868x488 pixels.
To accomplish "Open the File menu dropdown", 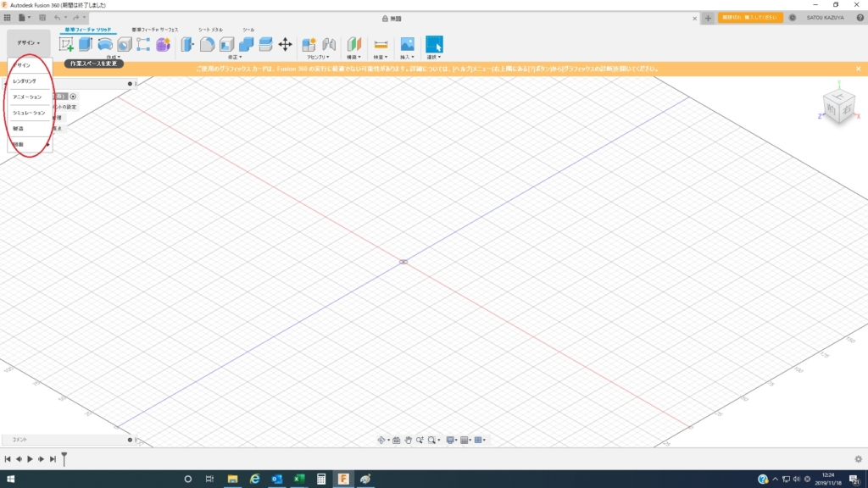I will 24,18.
